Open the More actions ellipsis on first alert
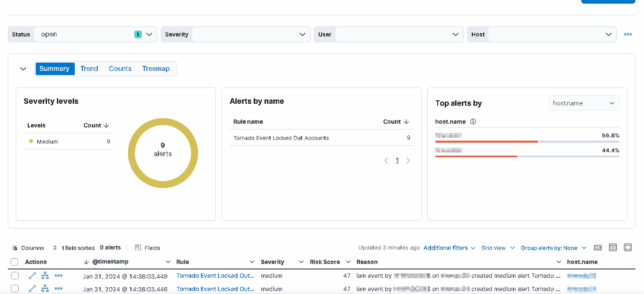Viewport: 644px width, 294px height. point(58,275)
